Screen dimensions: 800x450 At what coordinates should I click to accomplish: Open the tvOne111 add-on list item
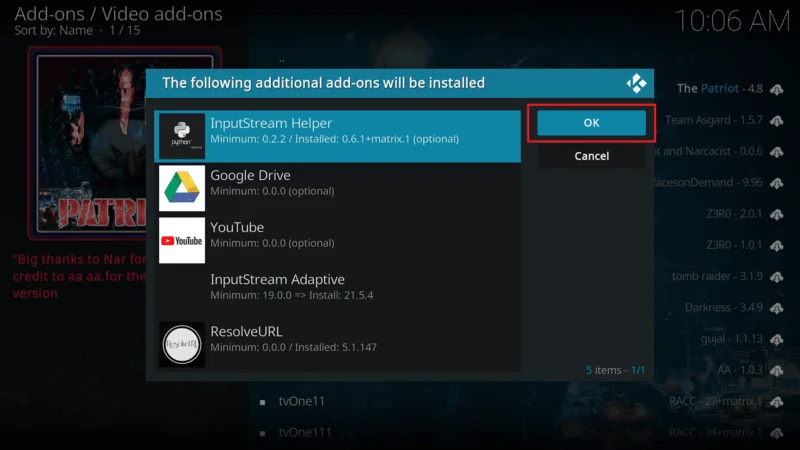(x=305, y=433)
